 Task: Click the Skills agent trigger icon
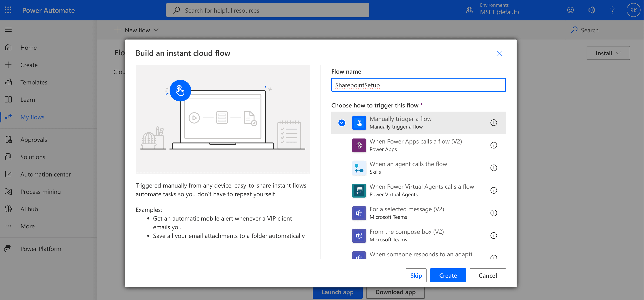coord(359,168)
